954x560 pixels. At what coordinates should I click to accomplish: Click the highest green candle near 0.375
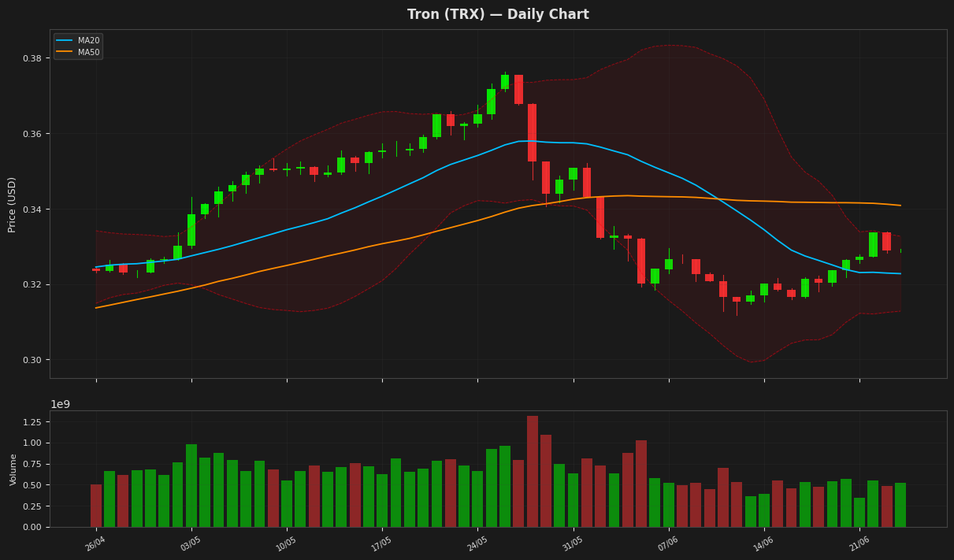click(505, 82)
